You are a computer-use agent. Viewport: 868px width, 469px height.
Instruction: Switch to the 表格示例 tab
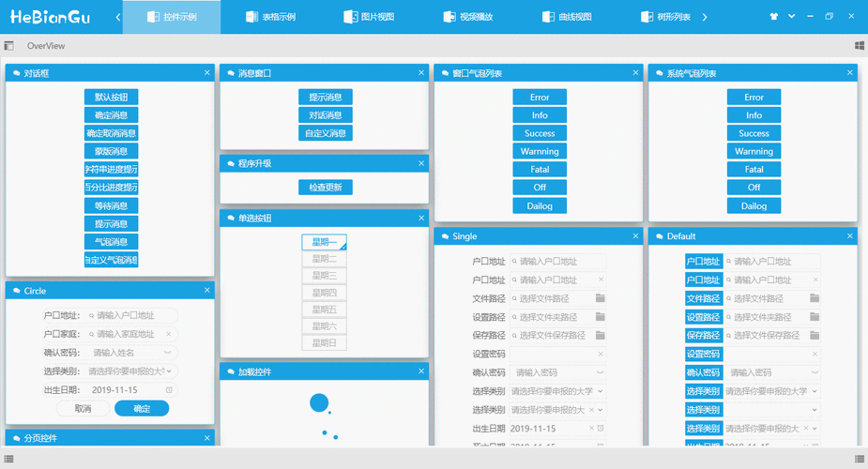[270, 17]
